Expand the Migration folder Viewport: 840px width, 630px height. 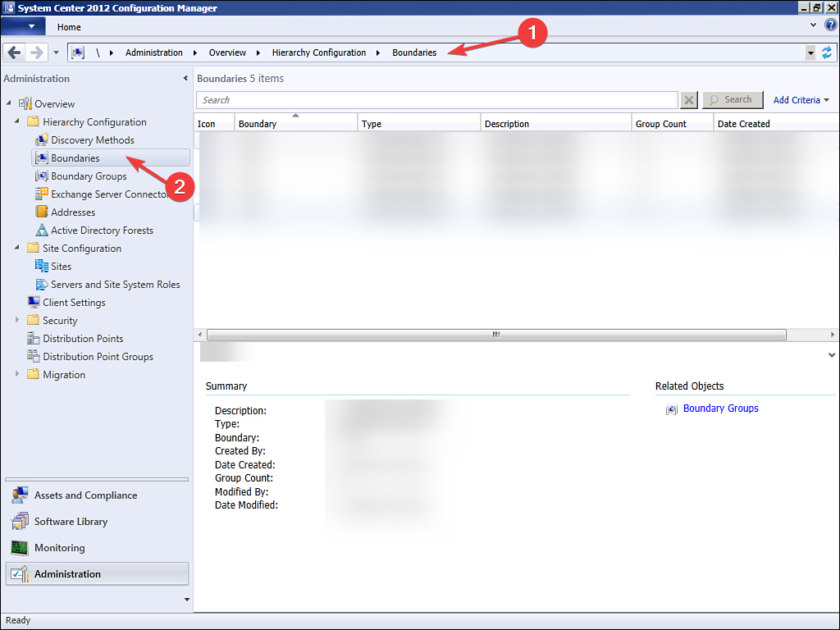[17, 374]
